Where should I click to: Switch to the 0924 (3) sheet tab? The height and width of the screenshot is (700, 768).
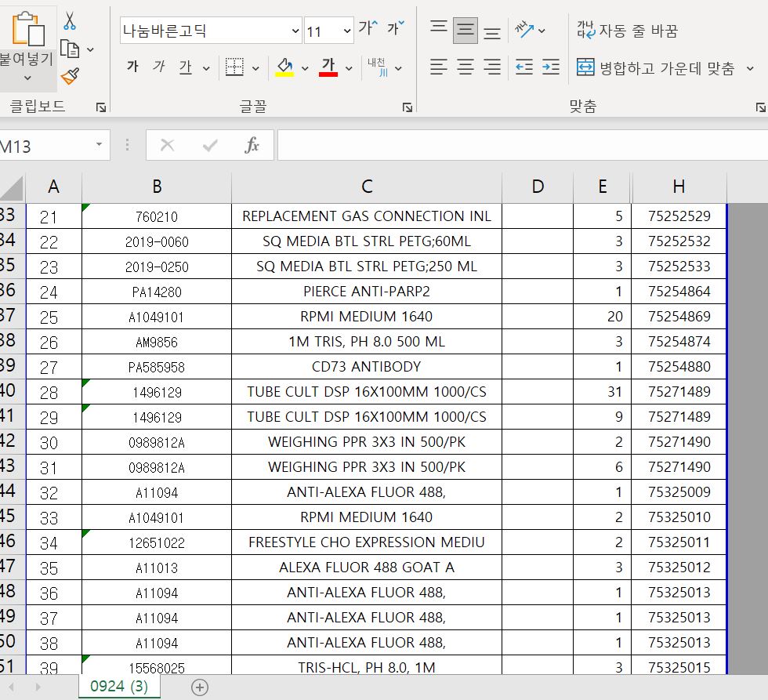point(119,687)
